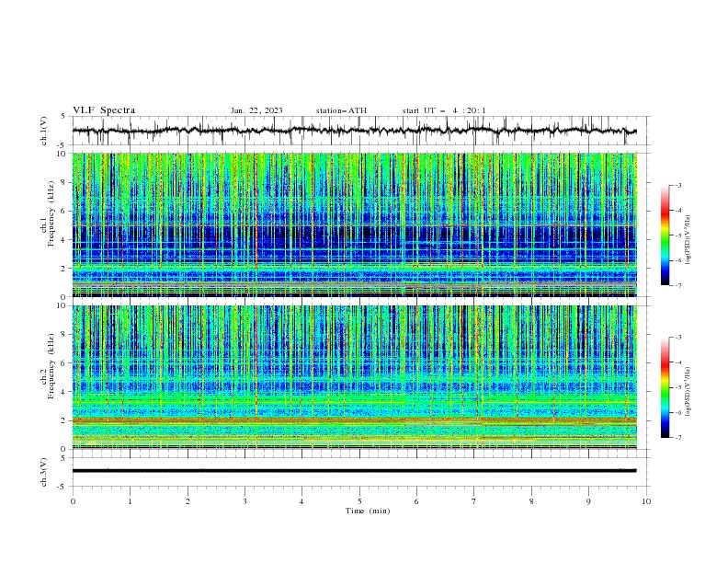The width and height of the screenshot is (728, 563).
Task: Click the ch.1 spectrogram color bar
Action: coord(665,236)
